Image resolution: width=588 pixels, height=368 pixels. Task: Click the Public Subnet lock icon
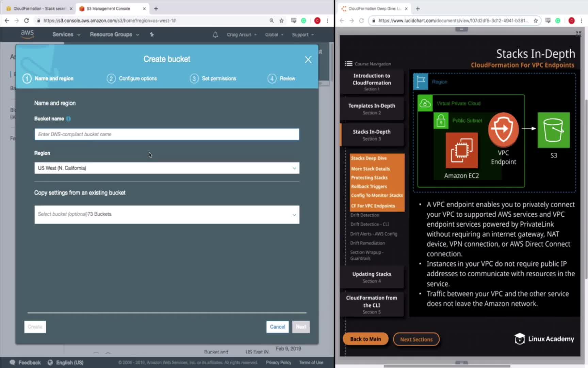(441, 121)
